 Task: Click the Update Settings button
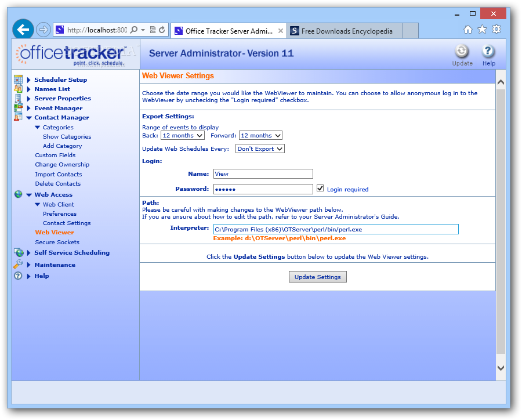(x=318, y=277)
